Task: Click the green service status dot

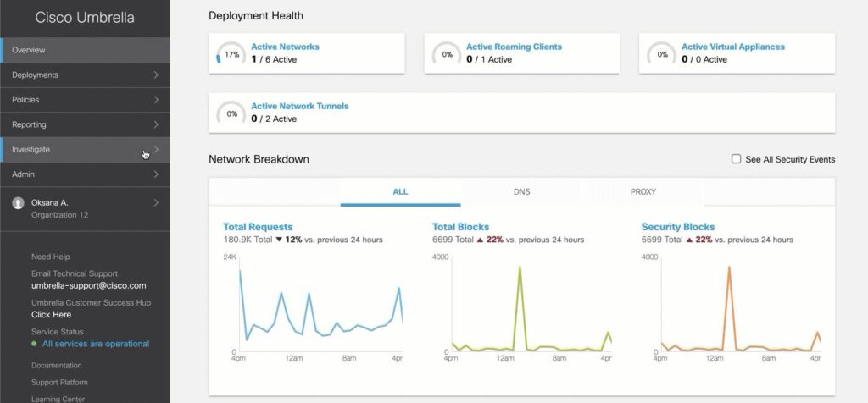Action: click(x=34, y=344)
